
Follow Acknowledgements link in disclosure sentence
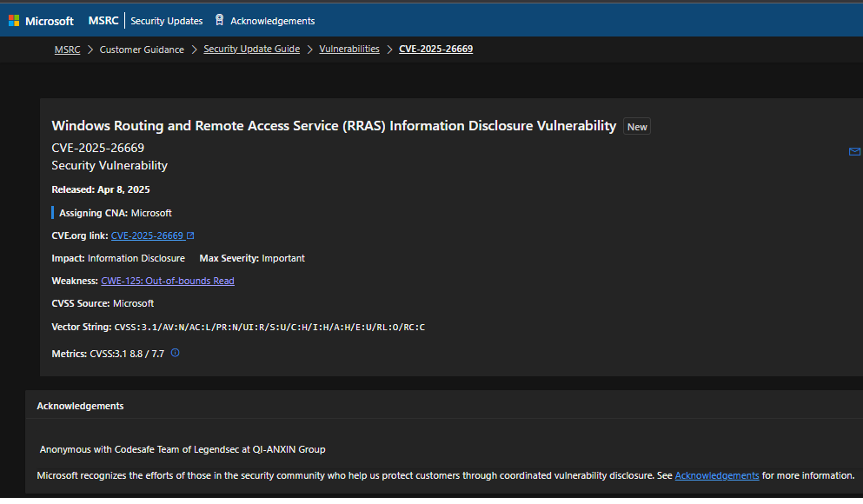[717, 475]
